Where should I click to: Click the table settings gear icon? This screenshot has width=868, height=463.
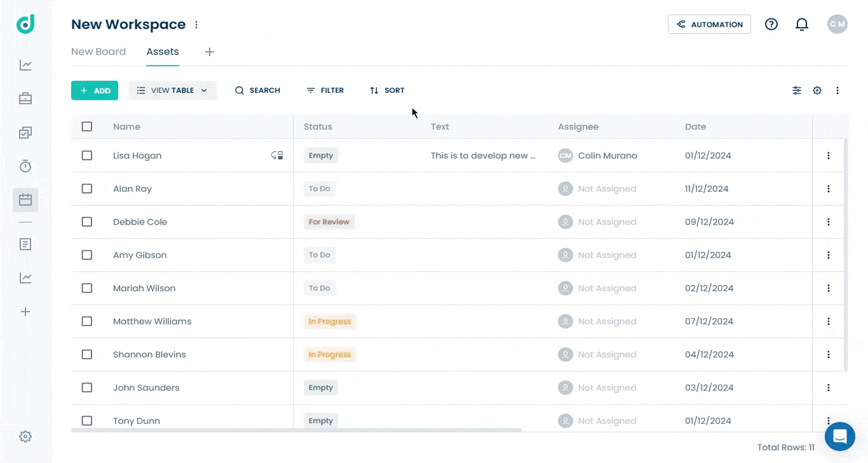tap(817, 90)
